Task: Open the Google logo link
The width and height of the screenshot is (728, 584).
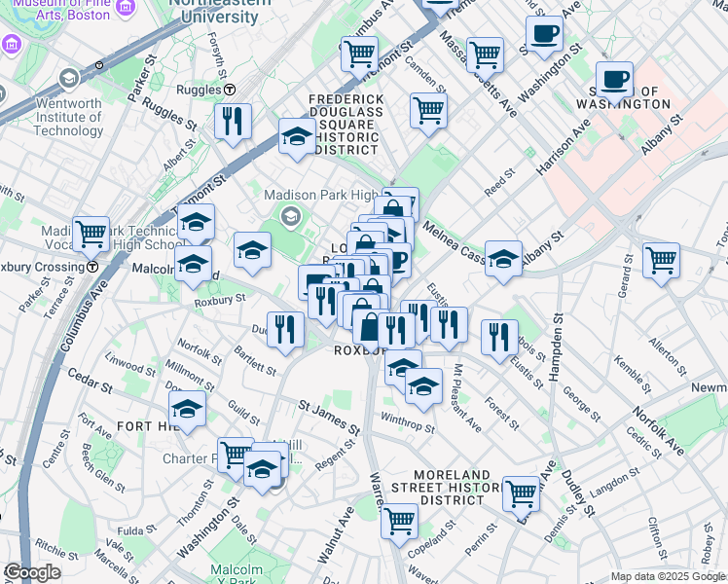Action: point(33,571)
